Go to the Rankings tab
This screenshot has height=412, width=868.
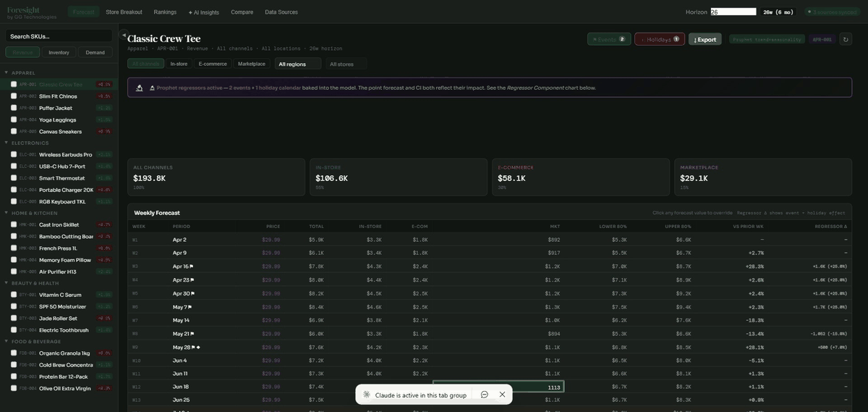point(165,12)
